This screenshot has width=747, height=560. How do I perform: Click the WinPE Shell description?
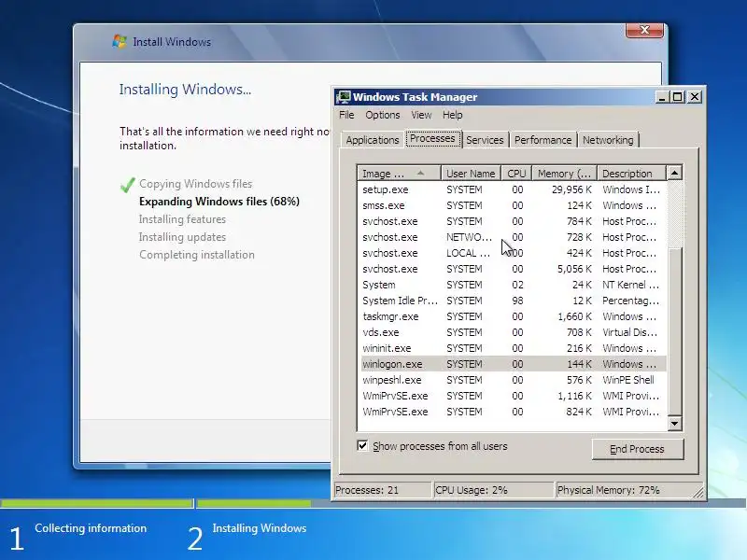coord(627,380)
